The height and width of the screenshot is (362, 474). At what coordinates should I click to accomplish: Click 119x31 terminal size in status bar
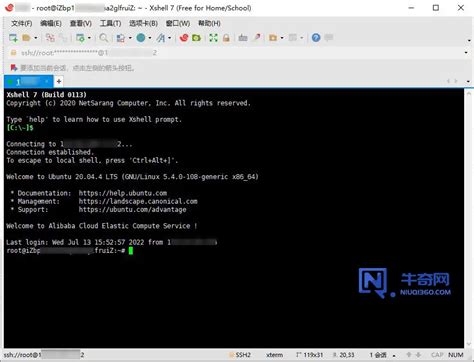click(310, 355)
